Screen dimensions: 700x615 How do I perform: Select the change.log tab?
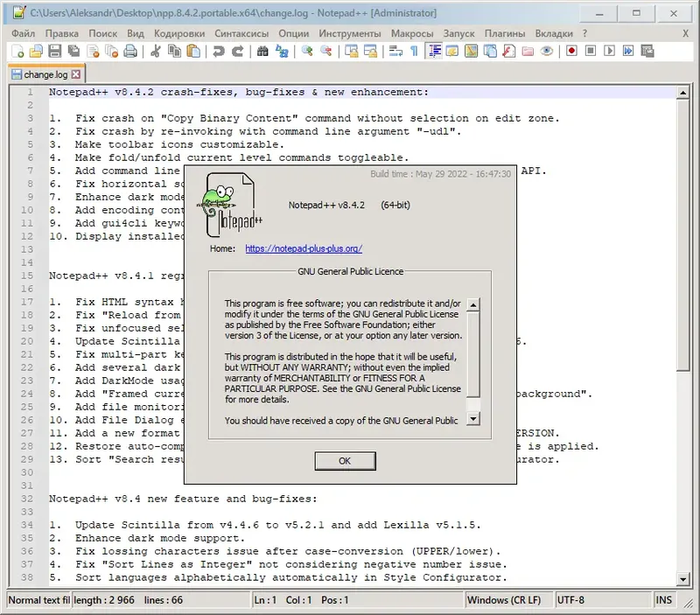coord(45,74)
